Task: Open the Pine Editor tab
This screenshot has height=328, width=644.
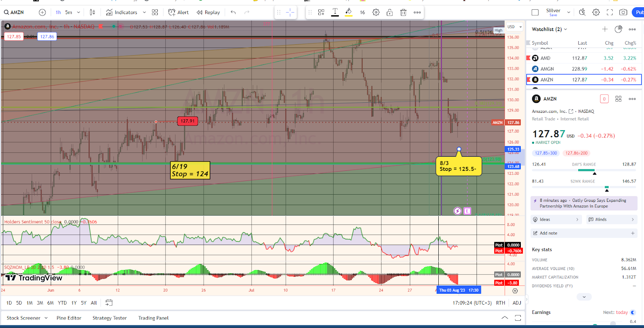Action: [x=69, y=318]
